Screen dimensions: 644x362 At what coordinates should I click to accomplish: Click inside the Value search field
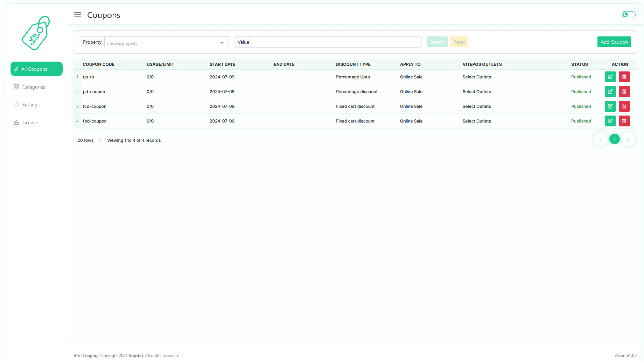[x=336, y=42]
